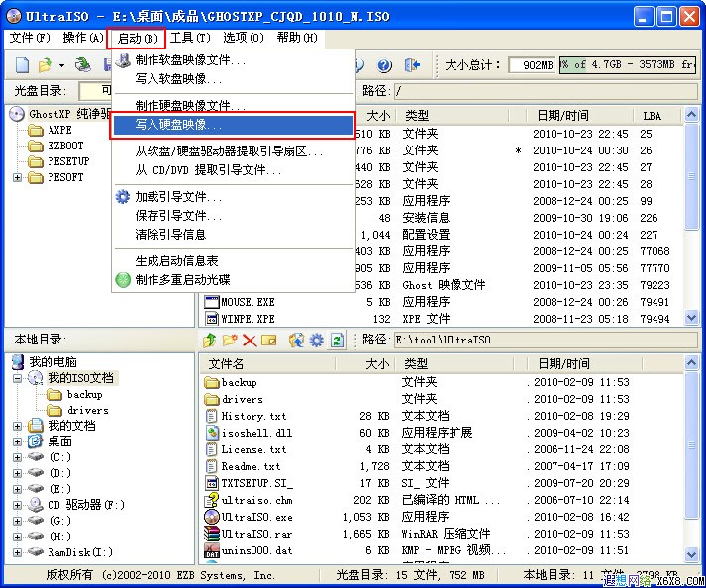Click the MOUSE.EXE file icon
The image size is (706, 588).
(212, 302)
